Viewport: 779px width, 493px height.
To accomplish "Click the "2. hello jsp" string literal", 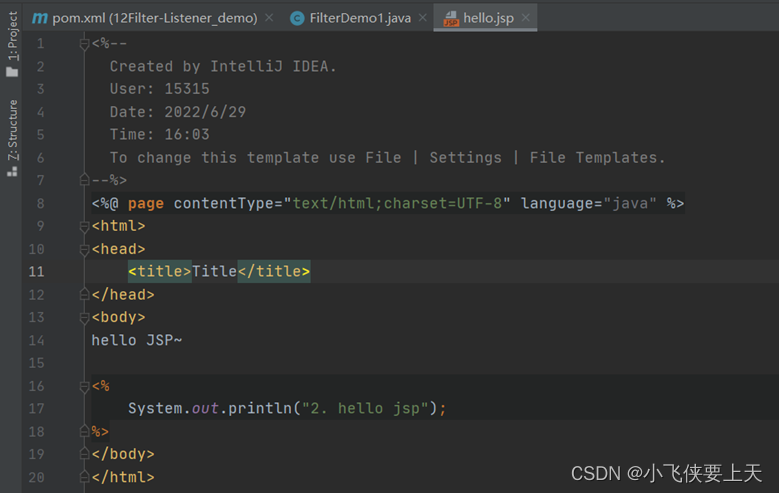I will pyautogui.click(x=365, y=409).
